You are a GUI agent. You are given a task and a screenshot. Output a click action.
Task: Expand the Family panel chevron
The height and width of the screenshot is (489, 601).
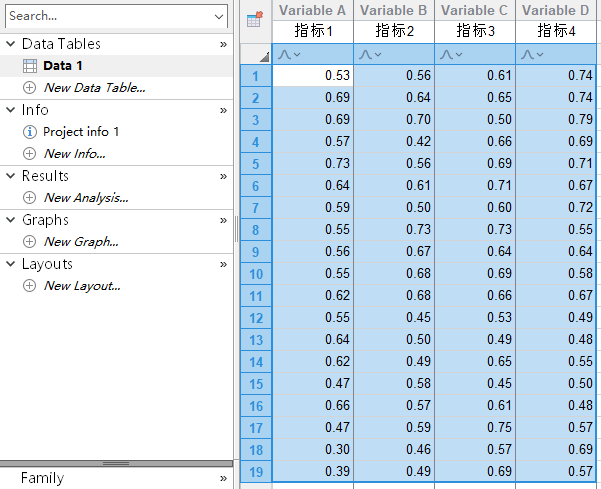click(x=223, y=479)
